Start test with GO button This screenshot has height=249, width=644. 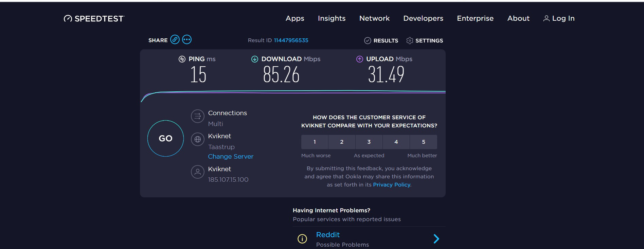[x=166, y=138]
